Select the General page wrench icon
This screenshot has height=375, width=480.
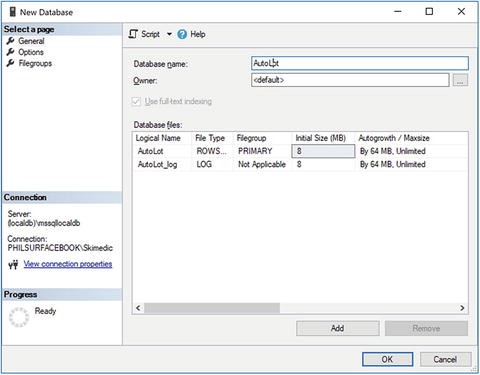click(11, 41)
